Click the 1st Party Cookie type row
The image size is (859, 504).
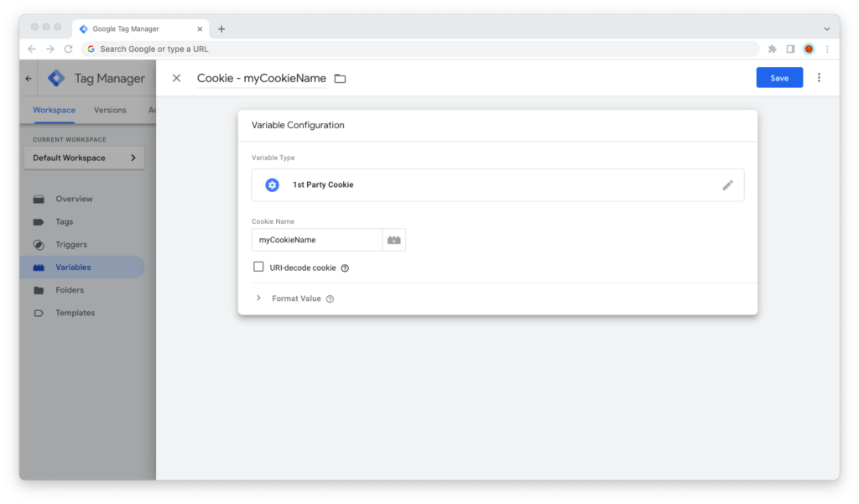(x=497, y=185)
